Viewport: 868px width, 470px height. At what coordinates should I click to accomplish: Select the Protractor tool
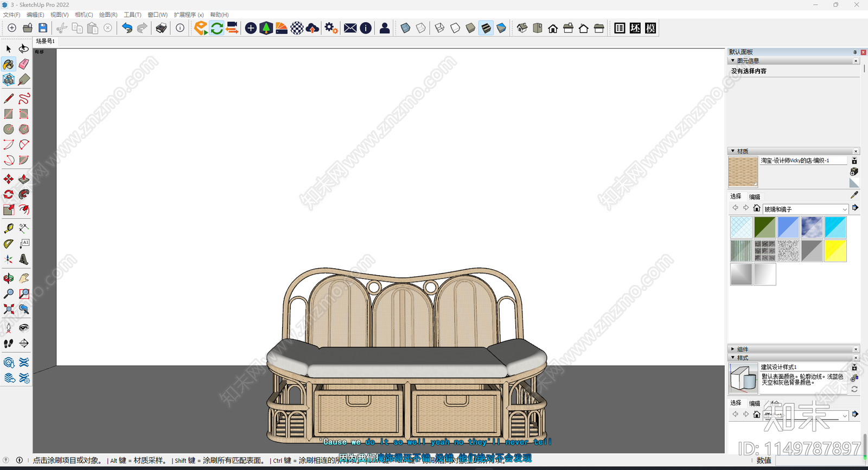pos(9,244)
